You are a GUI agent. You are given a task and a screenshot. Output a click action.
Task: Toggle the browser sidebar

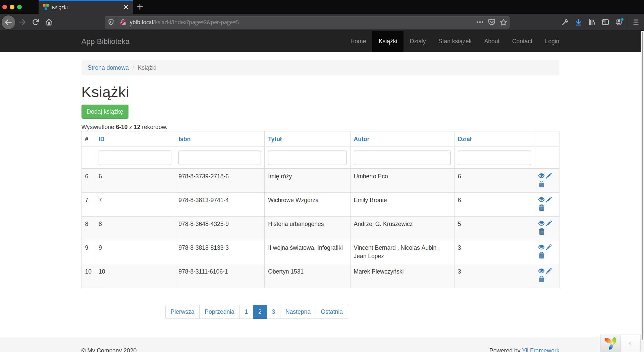[605, 22]
